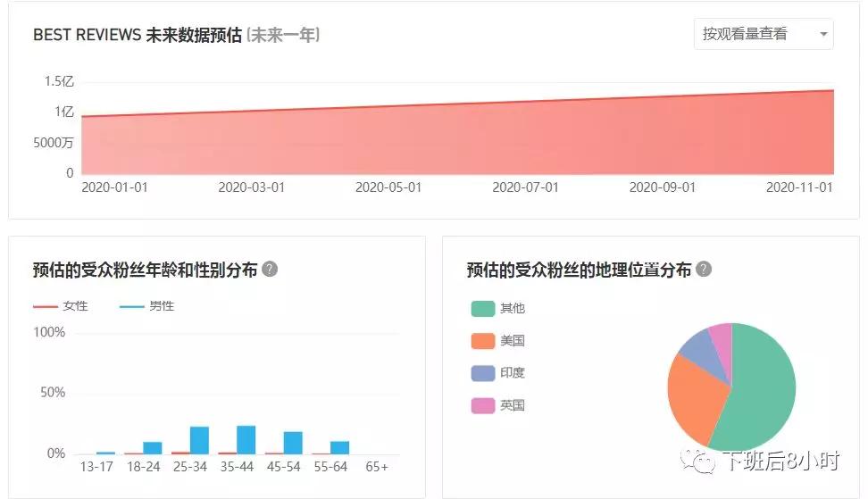Click the 2020-01-01 axis date label

pyautogui.click(x=114, y=187)
